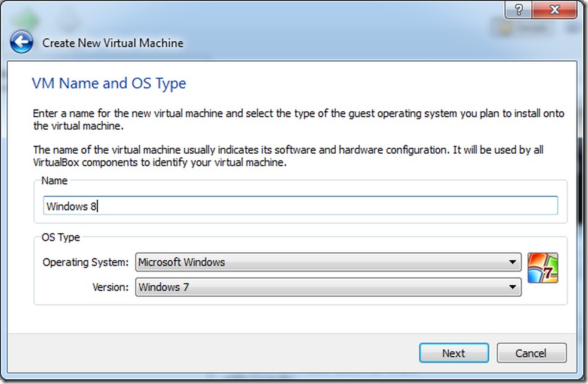Close the Create New Virtual Machine dialog
The width and height of the screenshot is (588, 384).
553,9
